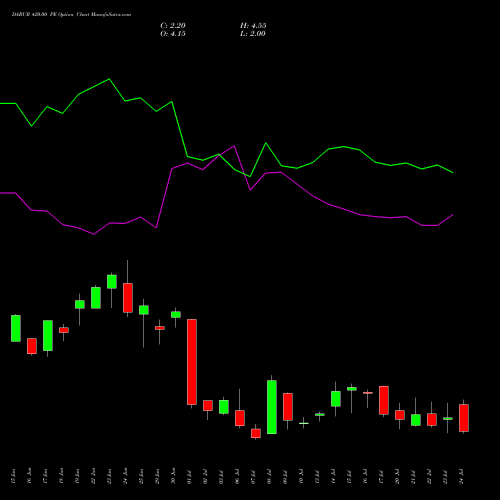Click the '30 Jun' date label on axis

pos(173,476)
